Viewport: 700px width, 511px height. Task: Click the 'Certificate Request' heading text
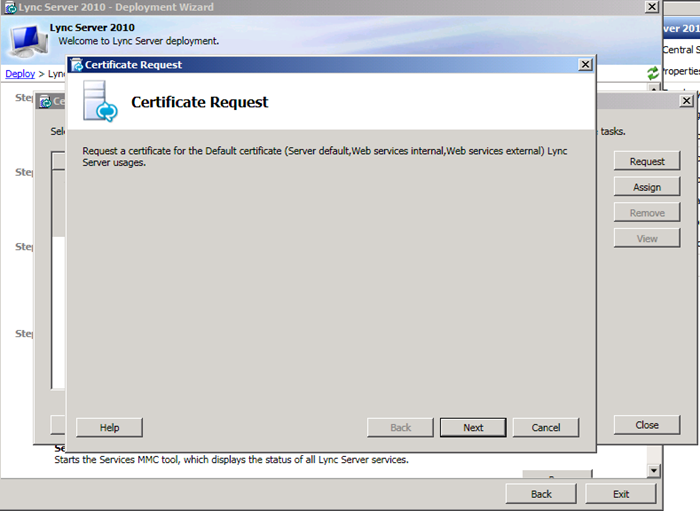[200, 102]
